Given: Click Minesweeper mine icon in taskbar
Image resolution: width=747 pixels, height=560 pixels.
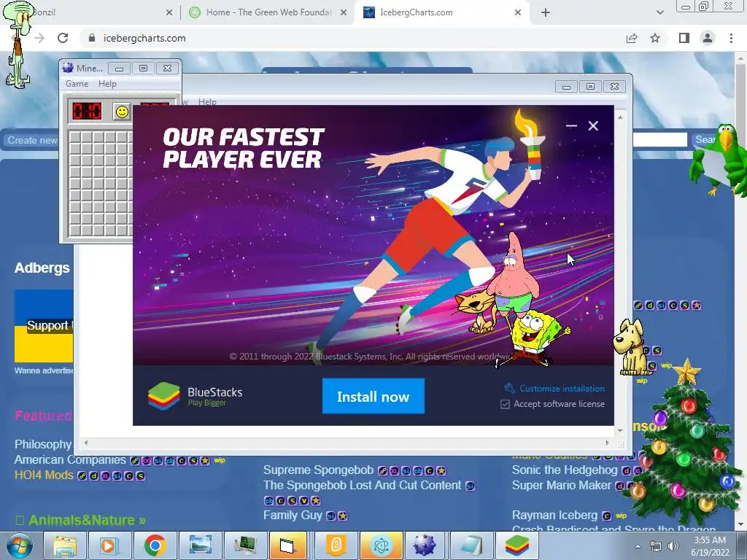Looking at the screenshot, I should pyautogui.click(x=424, y=545).
